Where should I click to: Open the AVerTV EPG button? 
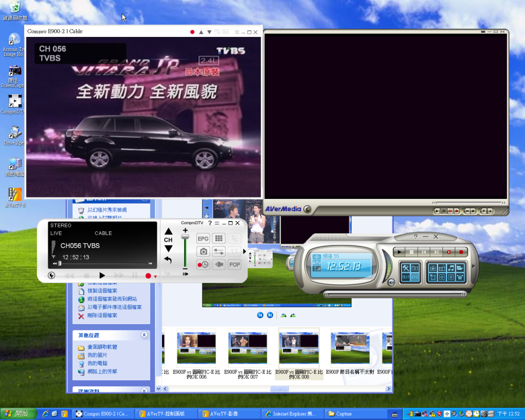point(415,277)
